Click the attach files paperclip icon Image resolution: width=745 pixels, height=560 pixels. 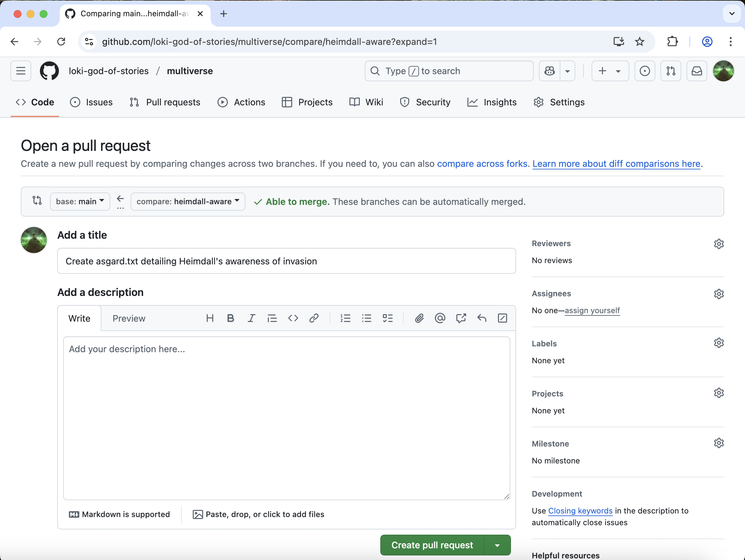(x=419, y=318)
